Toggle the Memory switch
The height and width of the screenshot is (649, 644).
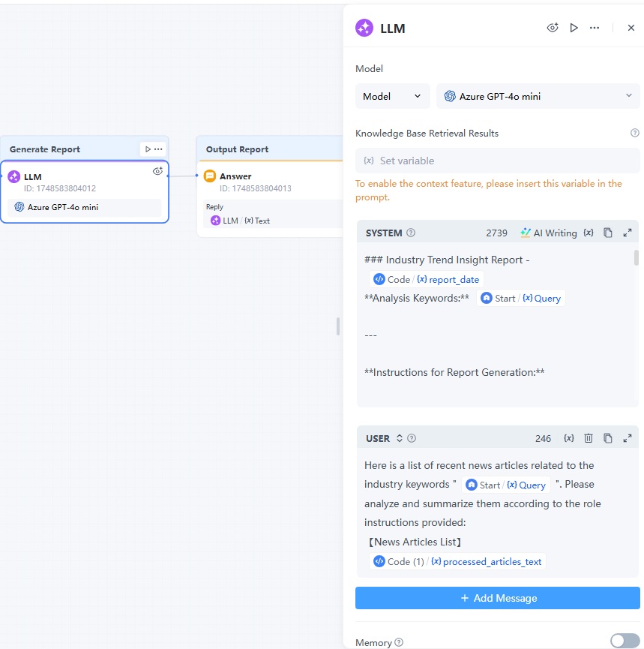click(x=625, y=641)
